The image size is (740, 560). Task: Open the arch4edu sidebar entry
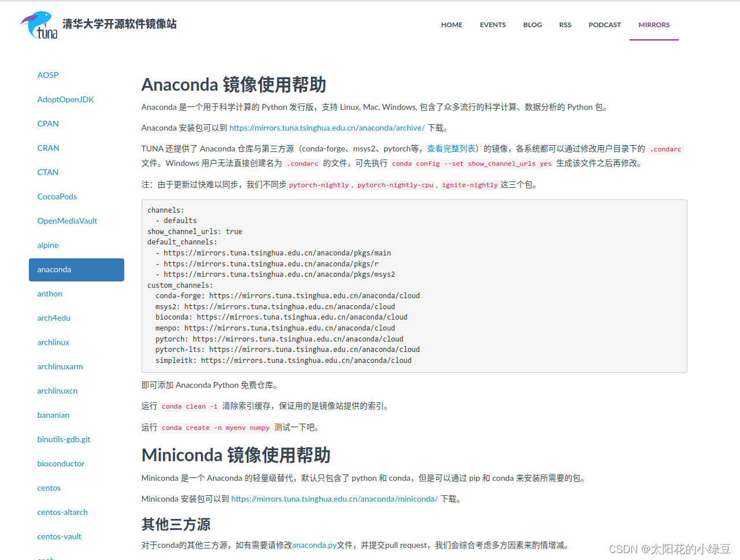(54, 318)
